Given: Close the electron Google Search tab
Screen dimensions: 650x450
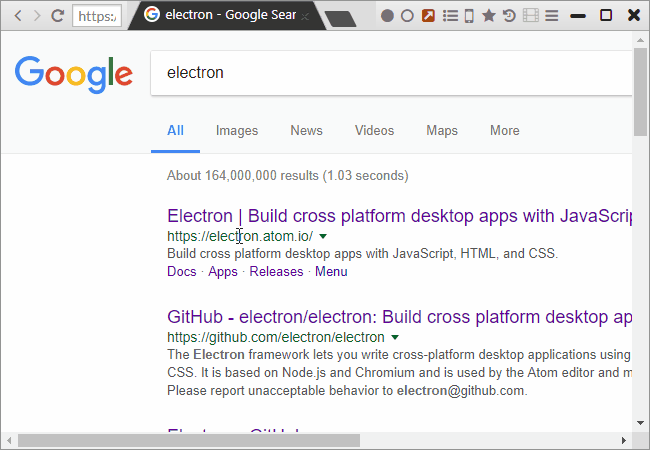Looking at the screenshot, I should pyautogui.click(x=306, y=16).
